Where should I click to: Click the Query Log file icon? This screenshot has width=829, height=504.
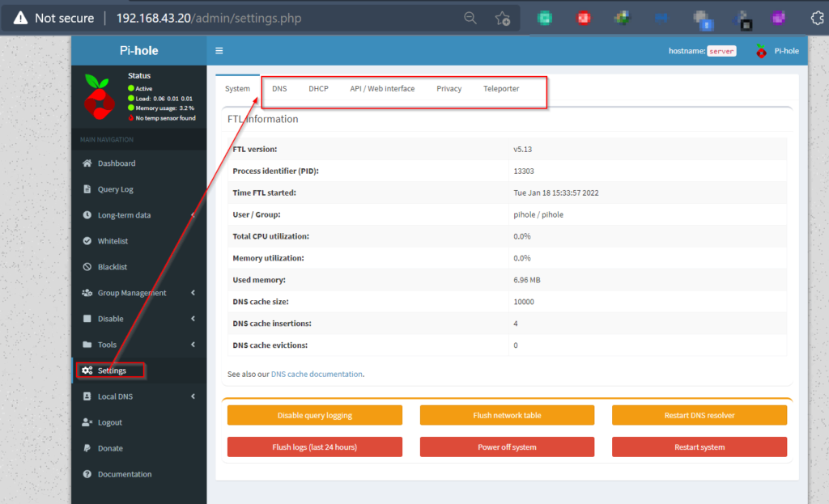pyautogui.click(x=87, y=189)
